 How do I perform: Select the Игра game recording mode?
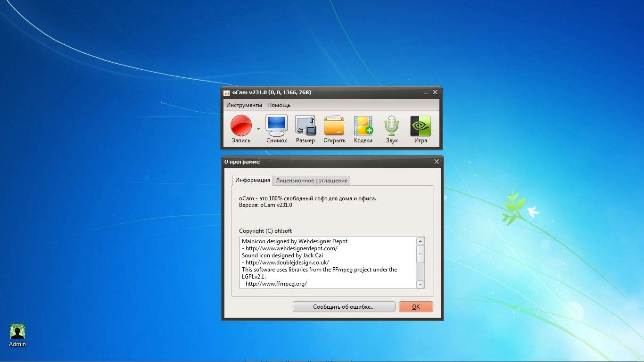pos(421,129)
